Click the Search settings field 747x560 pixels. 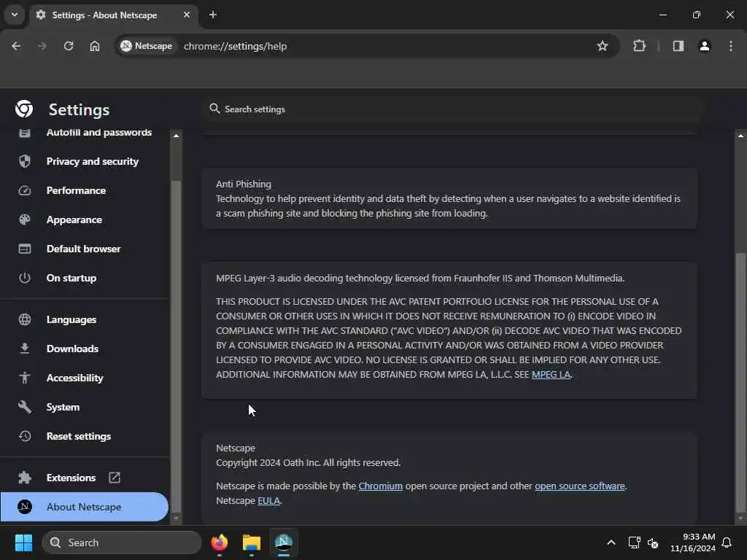pos(452,109)
